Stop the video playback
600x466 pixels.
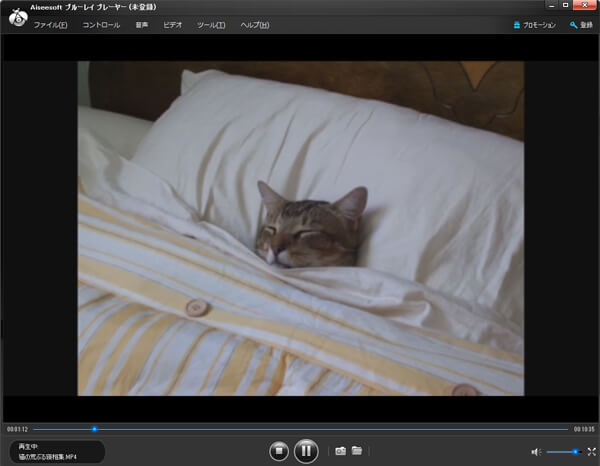tap(279, 451)
